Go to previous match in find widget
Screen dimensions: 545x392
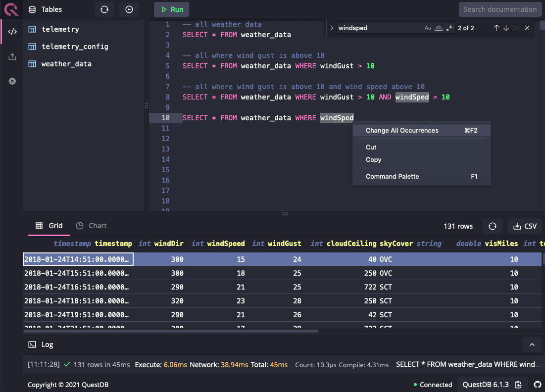(496, 28)
